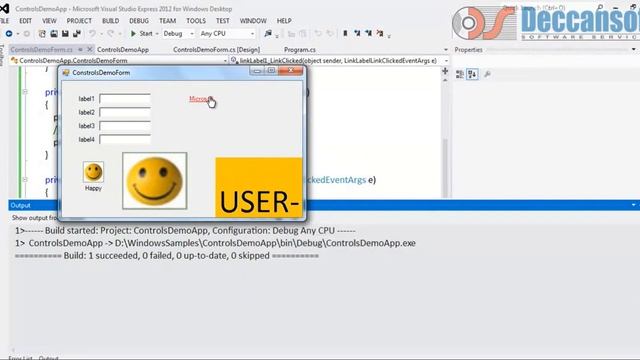The height and width of the screenshot is (360, 640).
Task: Click the New Project toolbar icon
Action: [42, 33]
